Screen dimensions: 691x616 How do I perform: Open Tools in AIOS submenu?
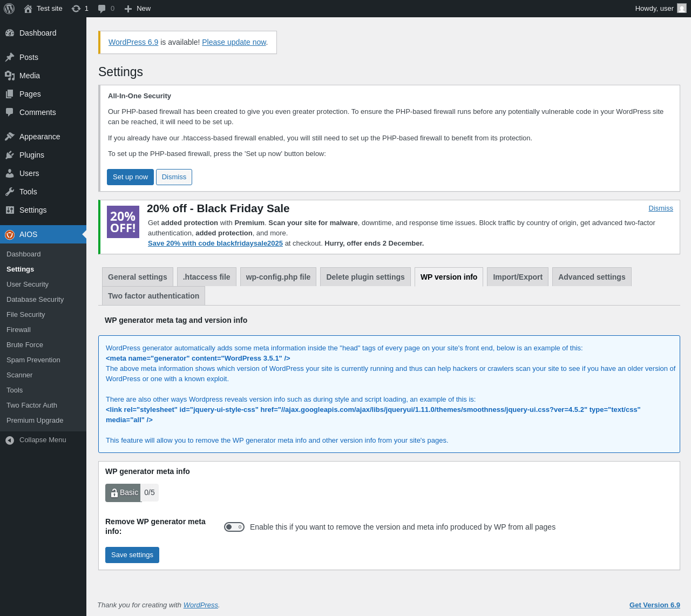(43, 390)
